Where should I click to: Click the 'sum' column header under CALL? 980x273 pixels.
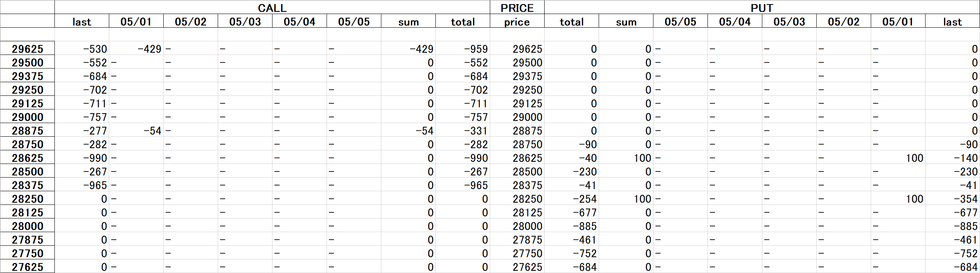(408, 21)
